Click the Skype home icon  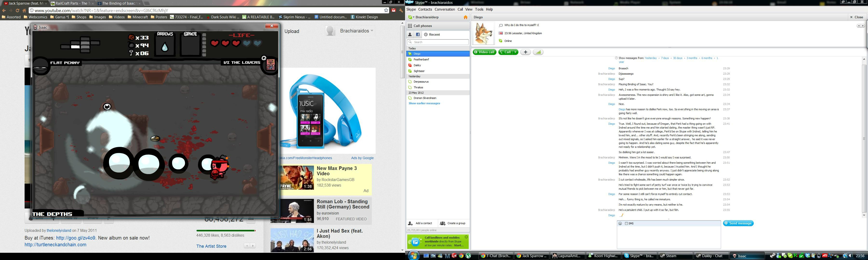click(x=465, y=17)
